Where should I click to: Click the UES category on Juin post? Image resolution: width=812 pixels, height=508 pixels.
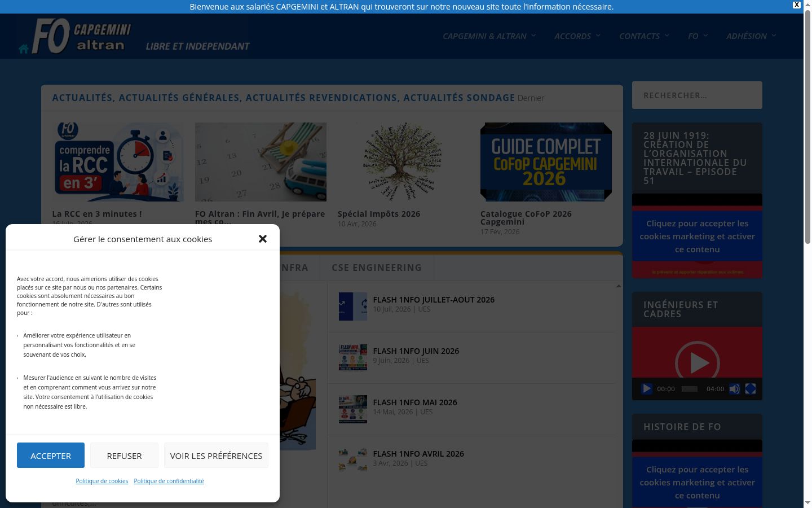[x=422, y=361]
